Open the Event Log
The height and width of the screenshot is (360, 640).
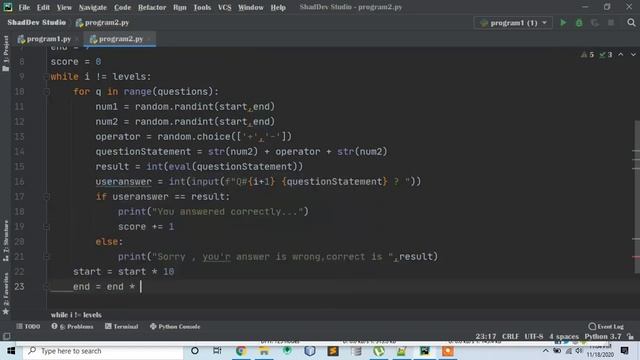606,327
